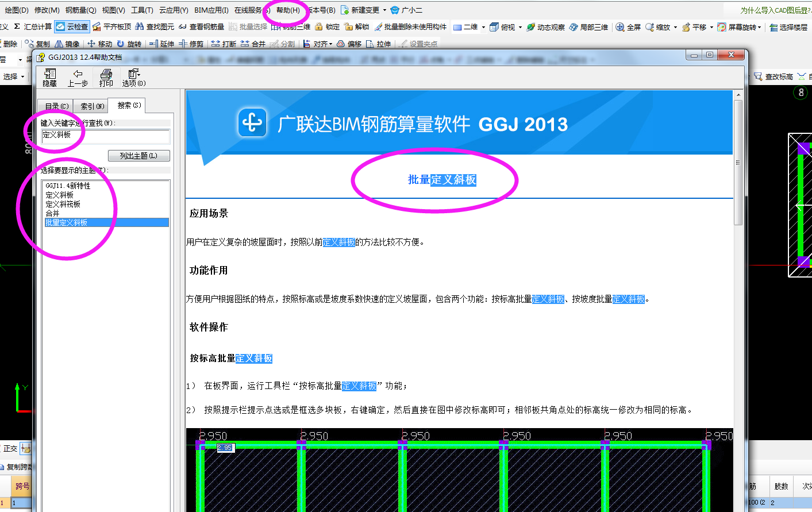812x512 pixels.
Task: Switch to 索引(N) tab in help
Action: [91, 106]
